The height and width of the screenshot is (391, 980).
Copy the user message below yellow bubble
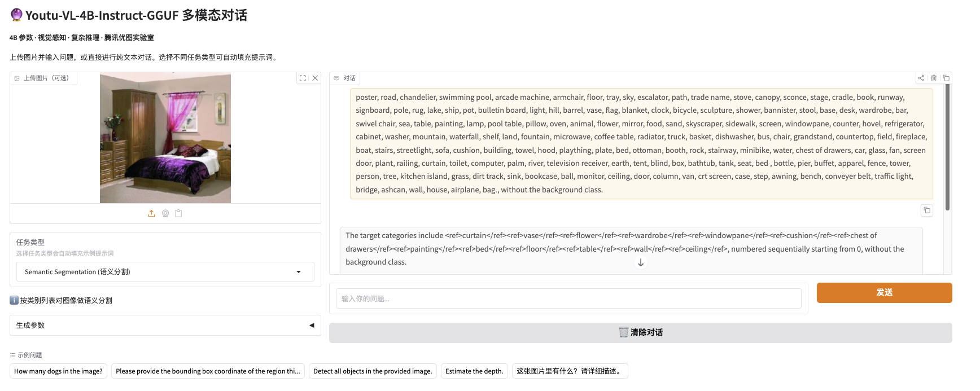click(x=927, y=210)
